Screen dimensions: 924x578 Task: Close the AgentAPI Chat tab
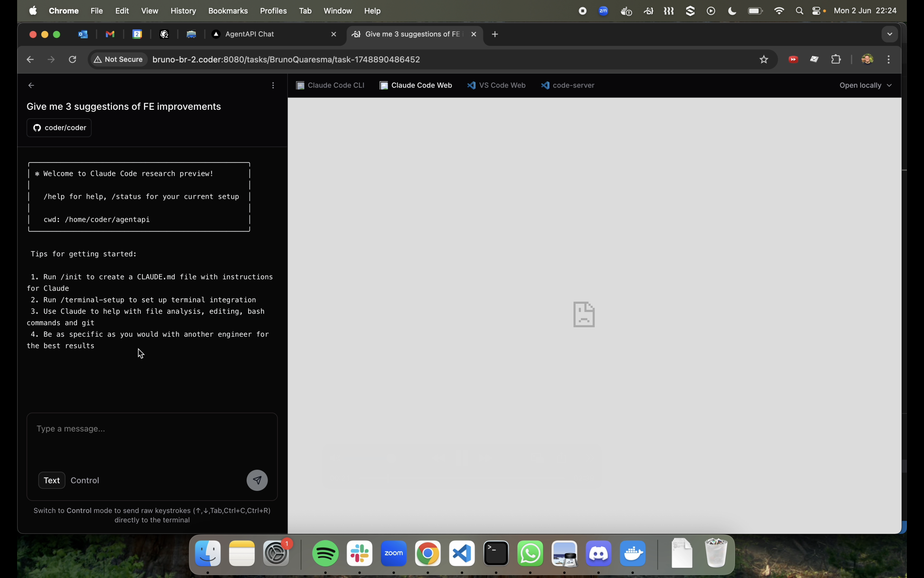[334, 34]
